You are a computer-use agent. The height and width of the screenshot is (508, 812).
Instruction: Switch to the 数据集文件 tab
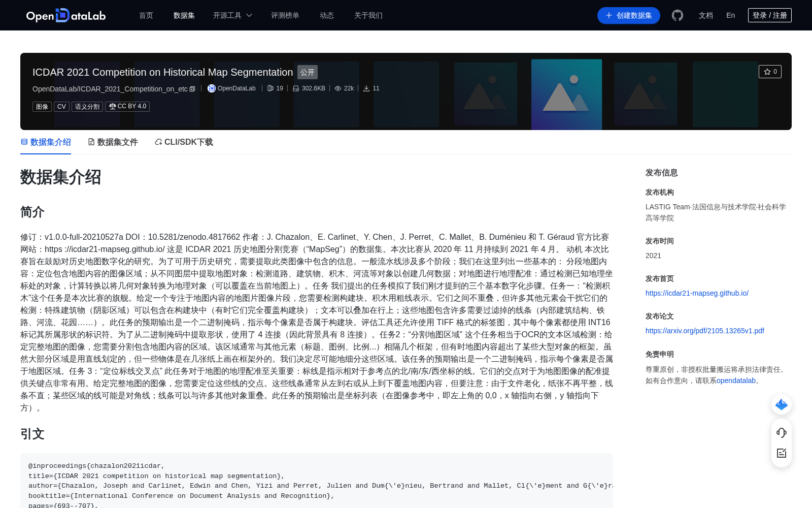(x=113, y=142)
